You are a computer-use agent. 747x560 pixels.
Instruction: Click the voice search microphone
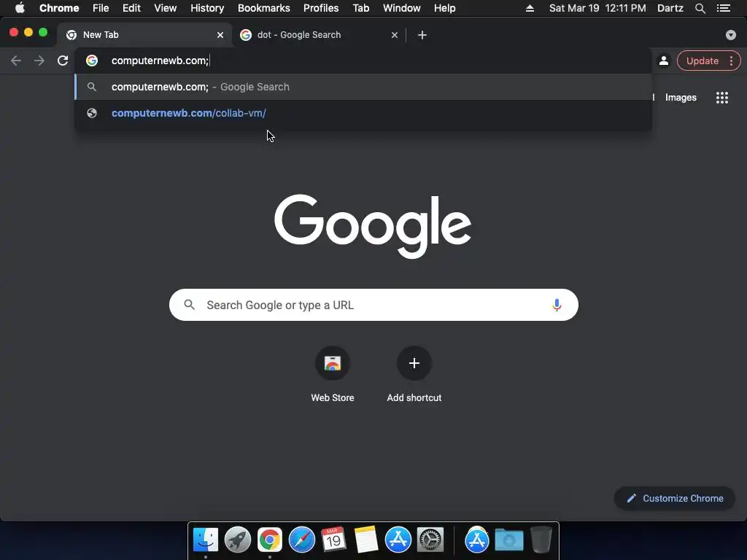(557, 305)
